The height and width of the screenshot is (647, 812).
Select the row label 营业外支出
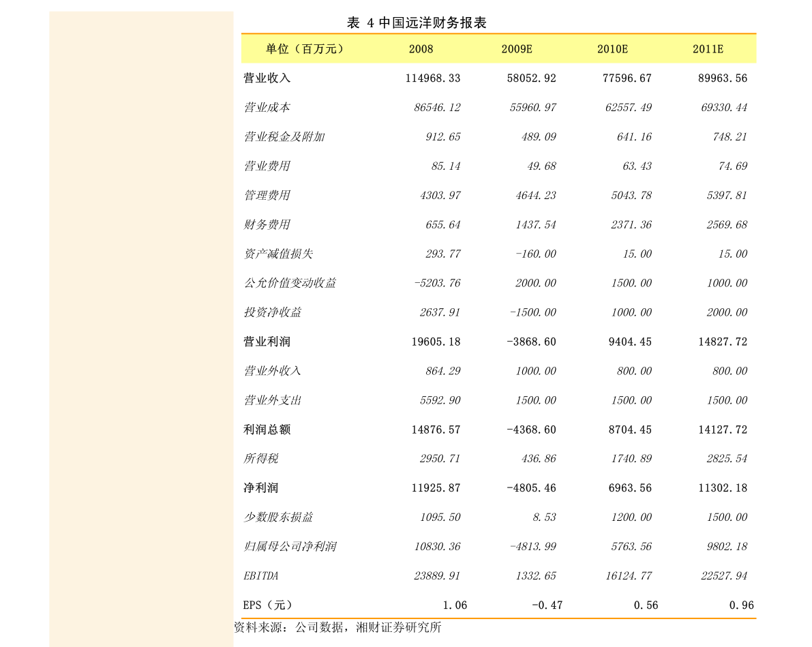point(273,400)
